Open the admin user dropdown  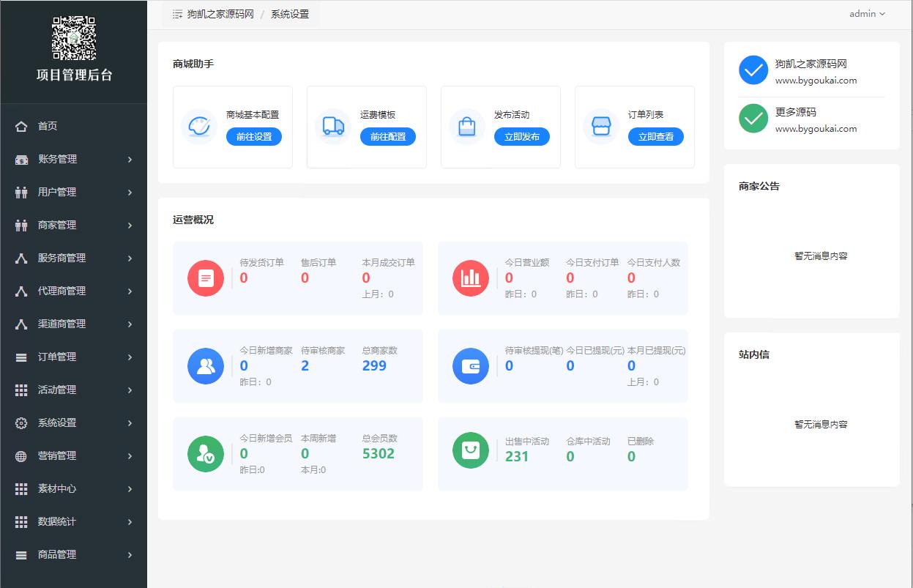[x=867, y=14]
